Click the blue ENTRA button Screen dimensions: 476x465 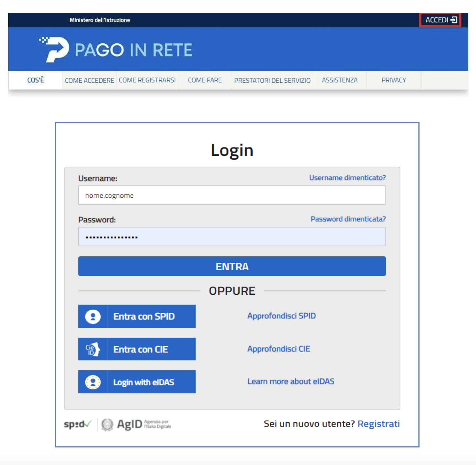[x=232, y=266]
